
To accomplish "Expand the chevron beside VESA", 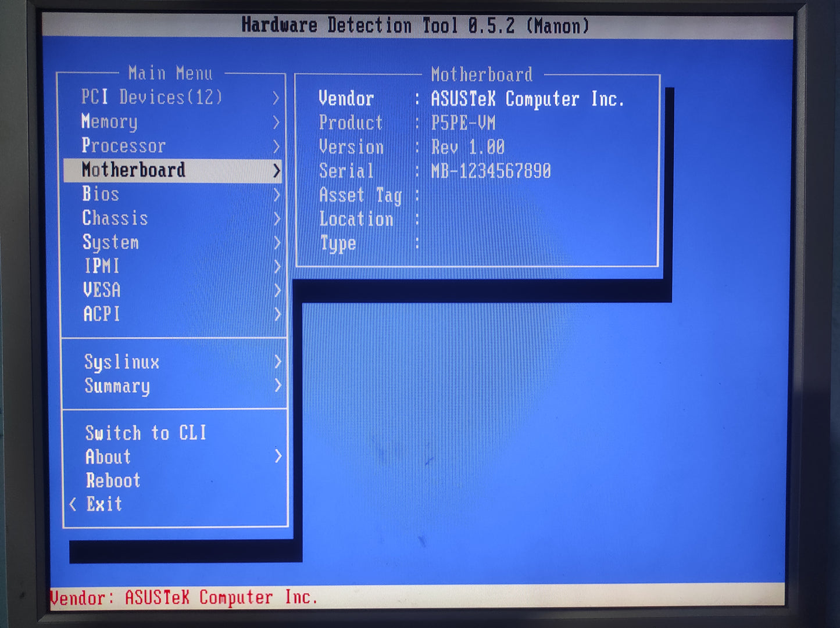I will [x=277, y=290].
